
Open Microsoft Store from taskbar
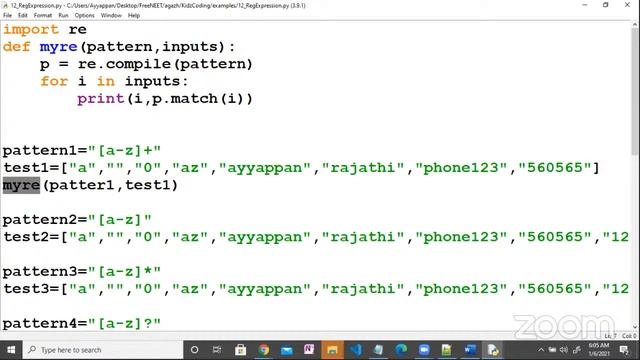240,350
